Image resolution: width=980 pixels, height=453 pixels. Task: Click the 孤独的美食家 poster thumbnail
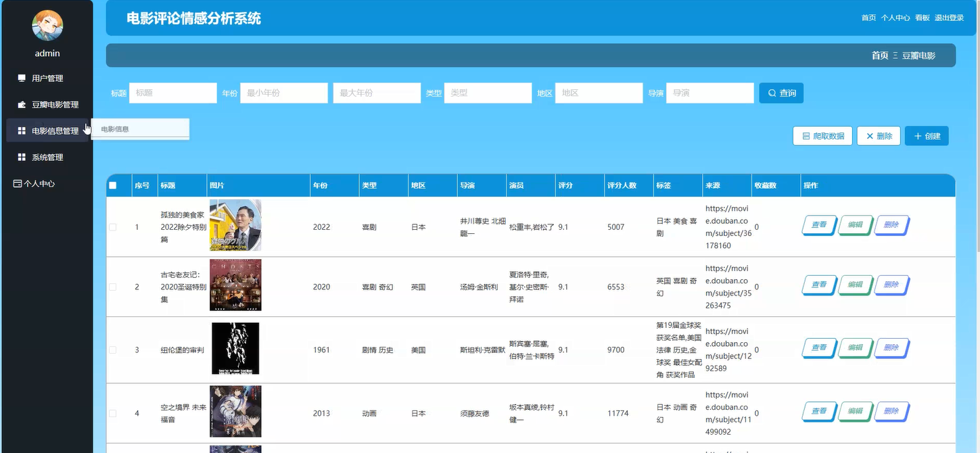point(235,225)
